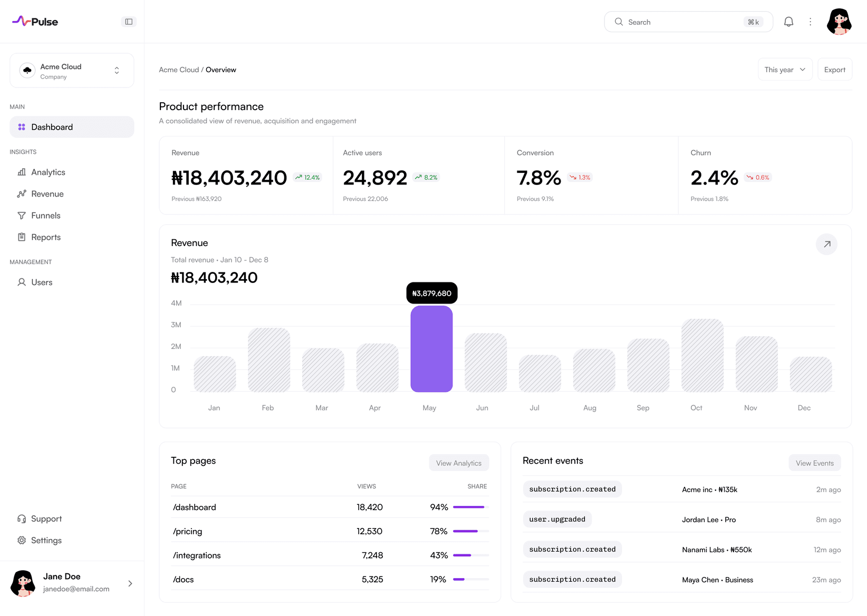The height and width of the screenshot is (616, 867).
Task: Open the This year dropdown
Action: point(785,70)
